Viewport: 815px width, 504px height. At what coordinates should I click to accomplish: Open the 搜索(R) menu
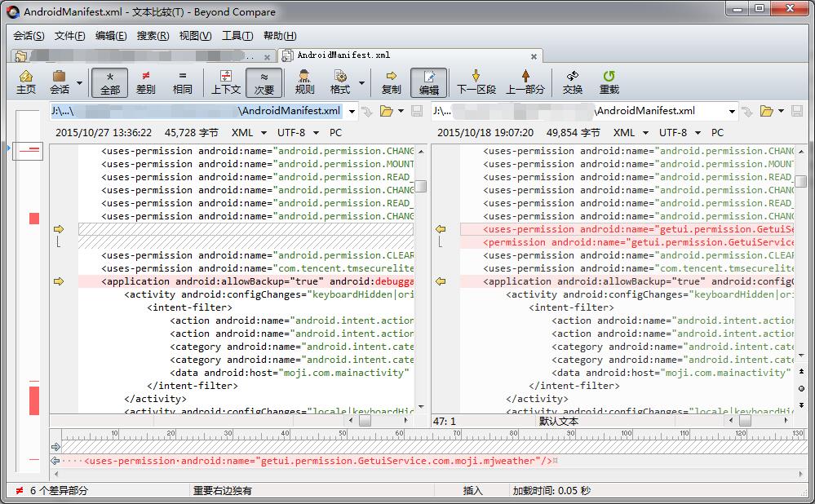(x=153, y=36)
